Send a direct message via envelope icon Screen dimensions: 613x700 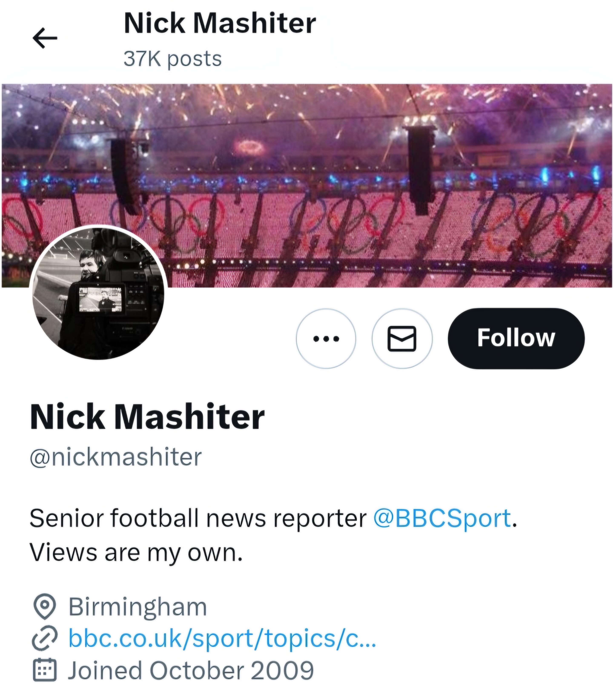(x=402, y=339)
